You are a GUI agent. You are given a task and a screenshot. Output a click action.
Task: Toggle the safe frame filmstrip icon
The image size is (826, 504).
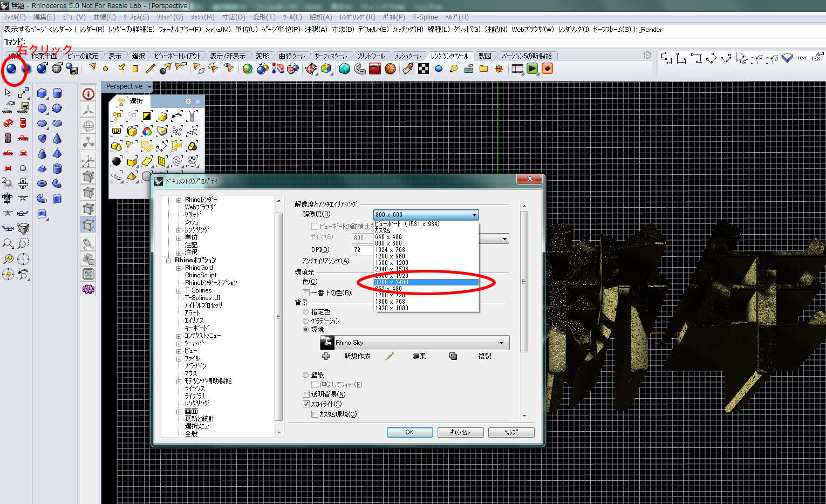point(517,69)
